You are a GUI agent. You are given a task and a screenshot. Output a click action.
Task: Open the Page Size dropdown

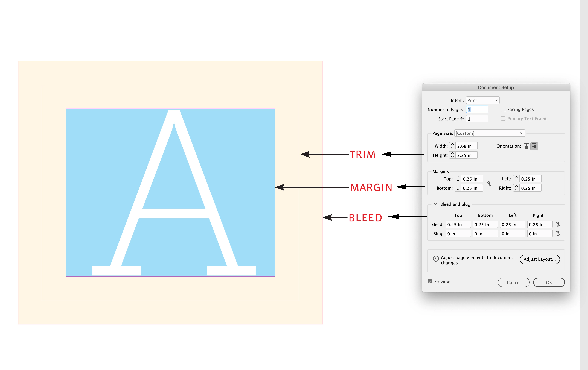(489, 133)
